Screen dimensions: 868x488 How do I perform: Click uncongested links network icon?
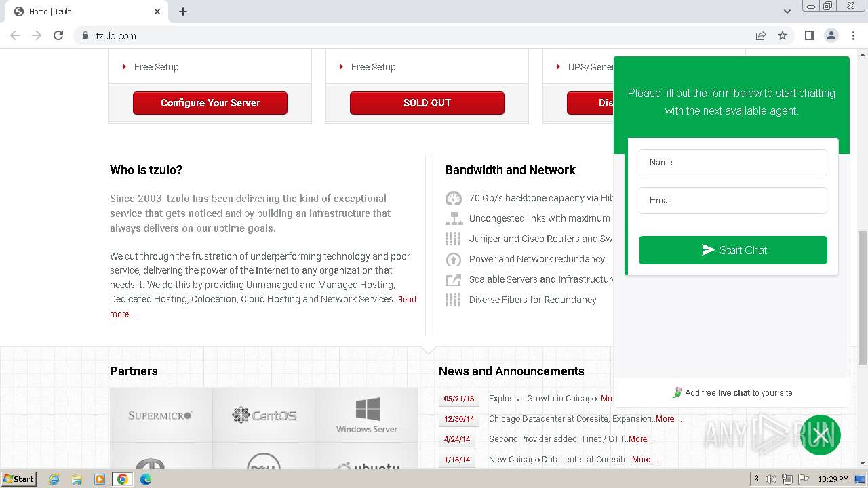click(x=453, y=218)
